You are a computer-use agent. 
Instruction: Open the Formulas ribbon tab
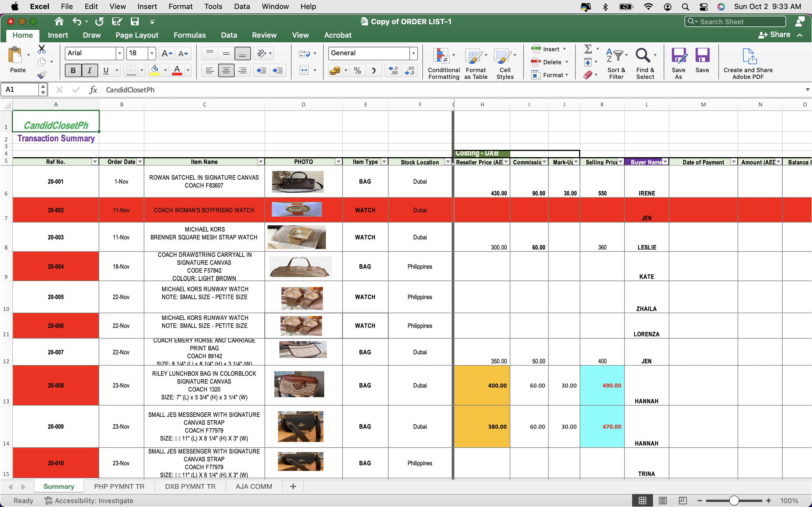pyautogui.click(x=189, y=35)
